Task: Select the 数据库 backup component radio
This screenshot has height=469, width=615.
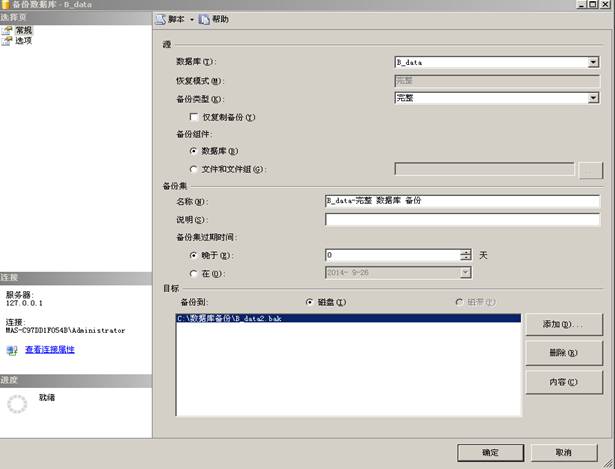Action: 193,151
